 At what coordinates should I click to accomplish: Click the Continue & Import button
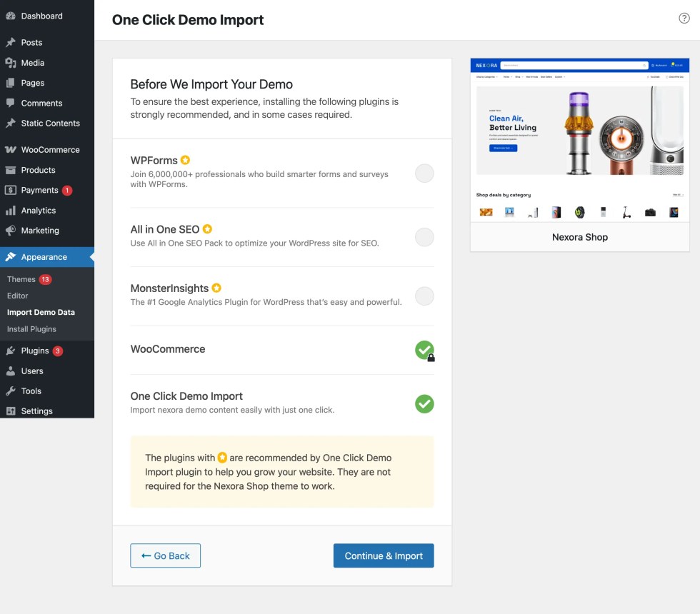[384, 555]
